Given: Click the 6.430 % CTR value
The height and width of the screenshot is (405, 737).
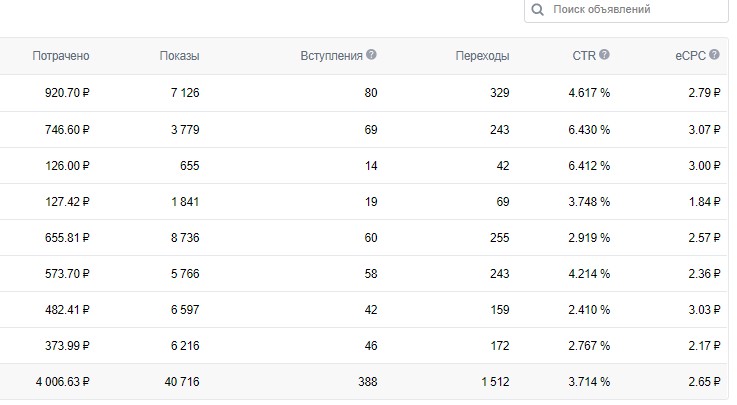Looking at the screenshot, I should [589, 129].
